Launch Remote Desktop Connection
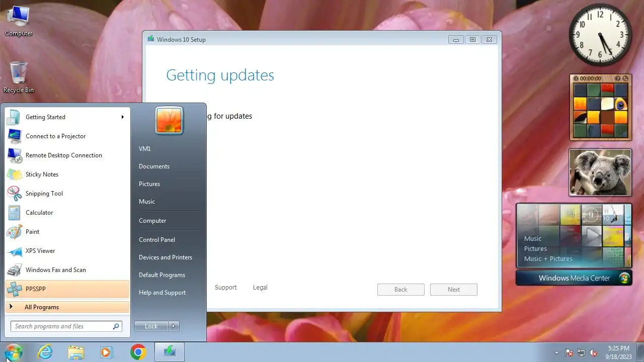This screenshot has height=362, width=644. tap(67, 155)
